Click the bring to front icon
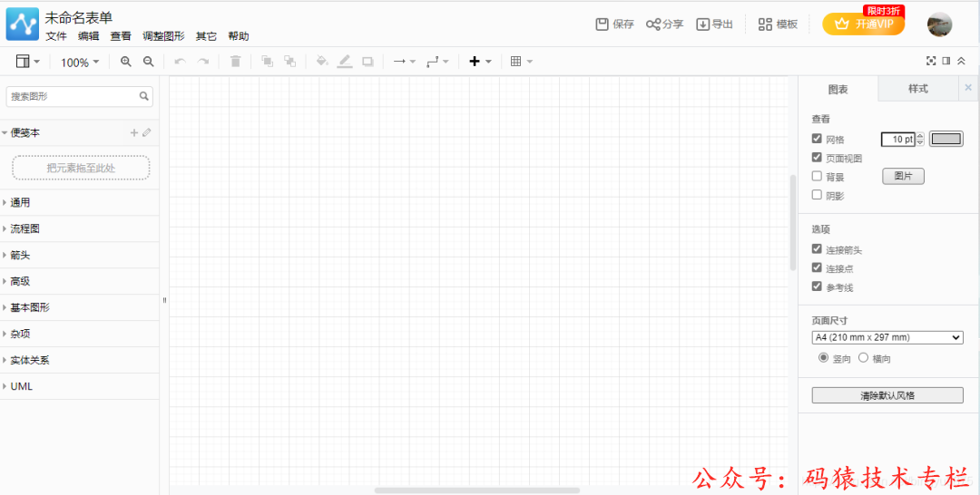 click(x=267, y=61)
